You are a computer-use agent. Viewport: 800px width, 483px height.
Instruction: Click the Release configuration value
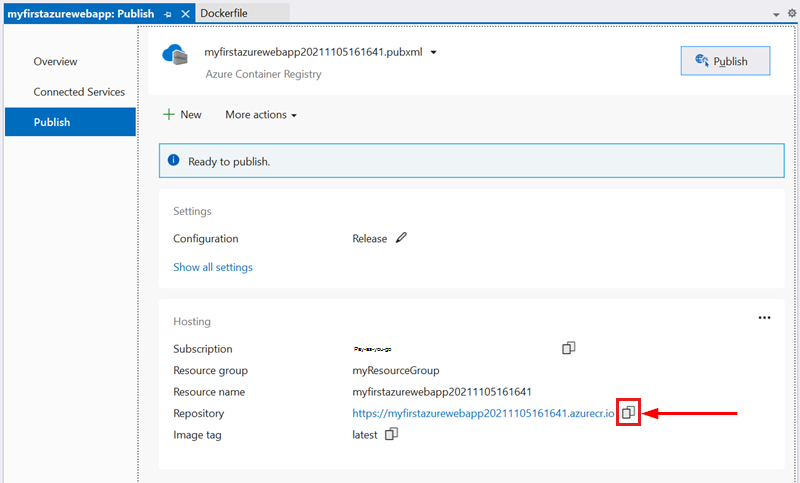tap(369, 238)
